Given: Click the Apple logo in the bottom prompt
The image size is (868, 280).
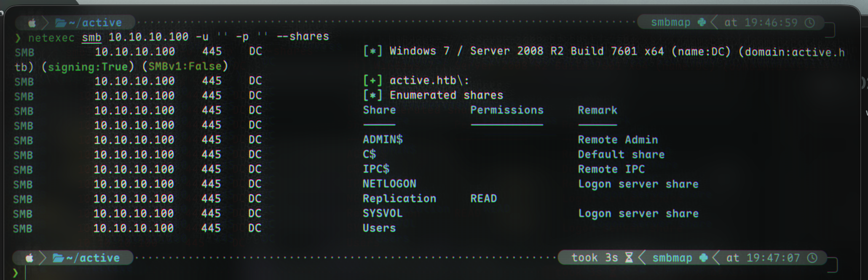Looking at the screenshot, I should [x=29, y=258].
